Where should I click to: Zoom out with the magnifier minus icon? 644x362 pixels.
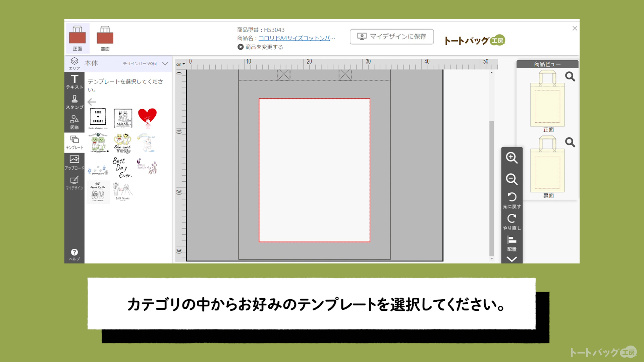512,179
